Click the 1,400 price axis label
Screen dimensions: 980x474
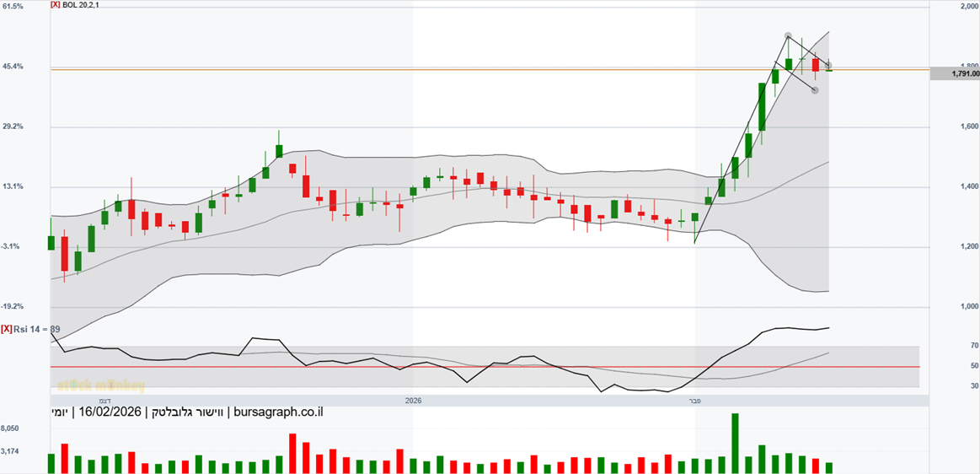pos(969,186)
